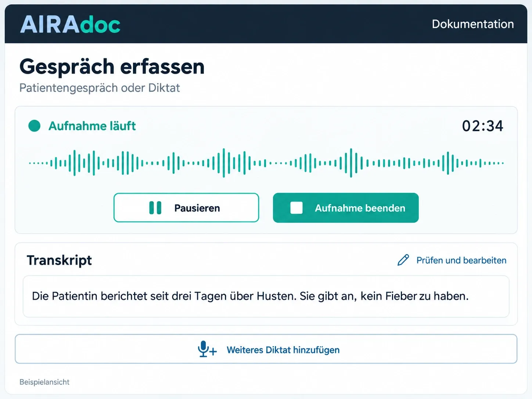Click the Transkript section heading
Screen dimensions: 532x399
60,260
